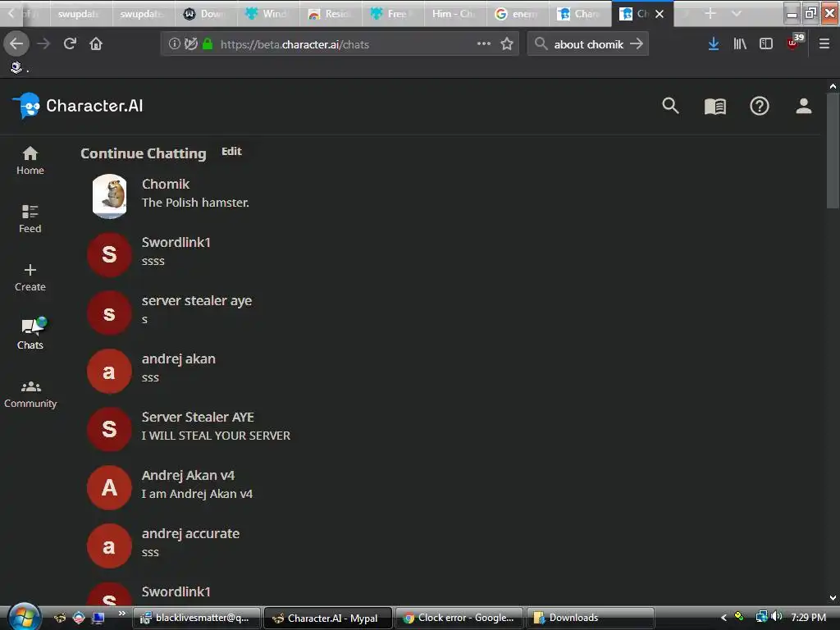Open a new browser tab

point(710,13)
